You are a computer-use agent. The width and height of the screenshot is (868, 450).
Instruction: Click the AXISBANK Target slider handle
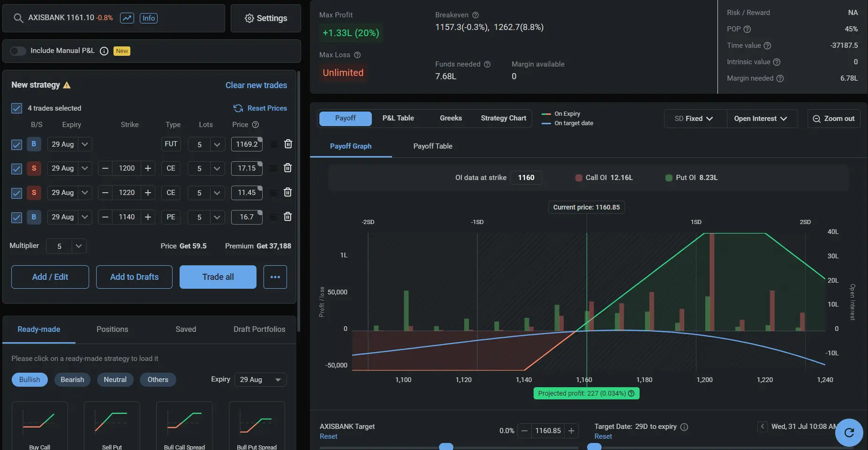[x=446, y=447]
